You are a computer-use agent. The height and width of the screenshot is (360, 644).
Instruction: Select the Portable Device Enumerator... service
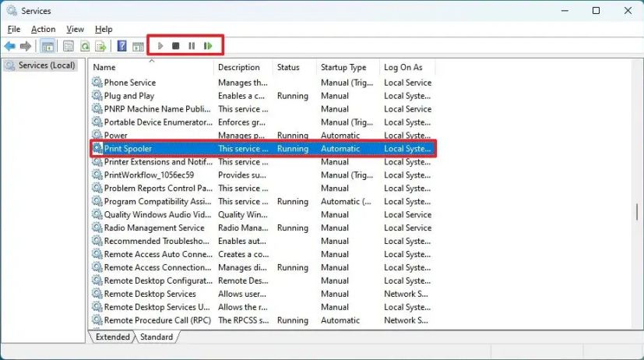158,122
